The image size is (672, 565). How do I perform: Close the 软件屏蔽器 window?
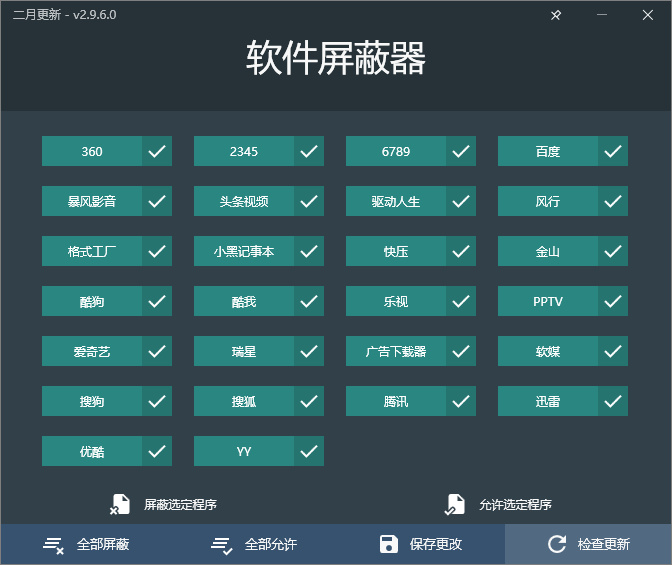[x=648, y=15]
